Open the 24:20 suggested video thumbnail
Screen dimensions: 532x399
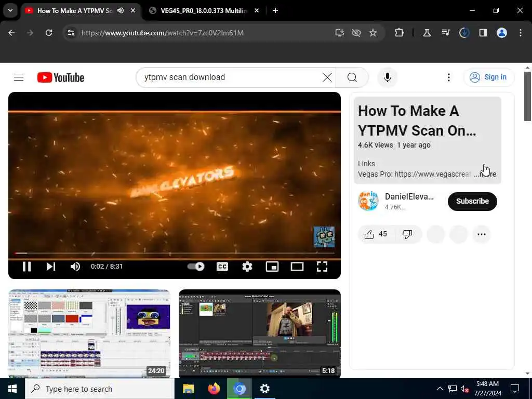click(89, 333)
